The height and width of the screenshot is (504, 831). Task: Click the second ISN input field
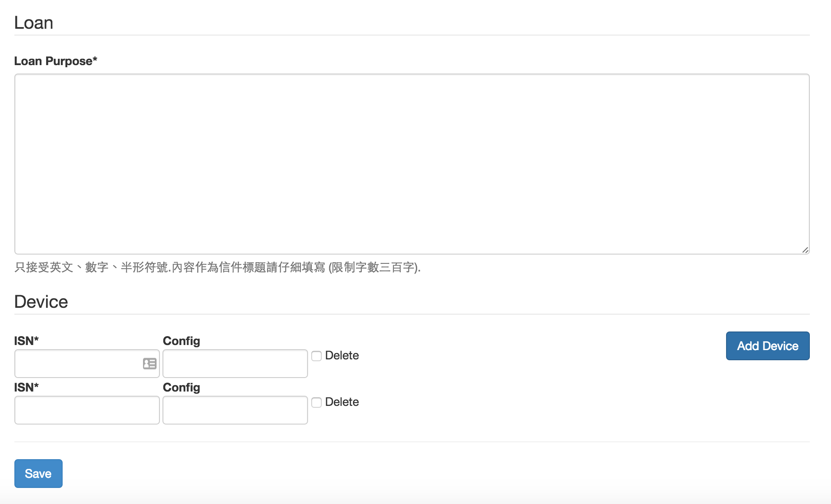click(87, 410)
